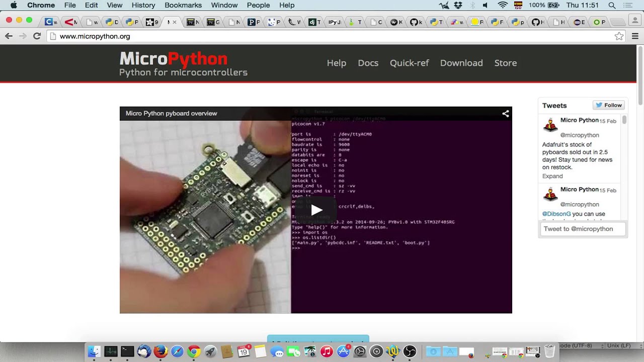The height and width of the screenshot is (362, 644).
Task: Open the Docs link in site navigation
Action: [368, 63]
